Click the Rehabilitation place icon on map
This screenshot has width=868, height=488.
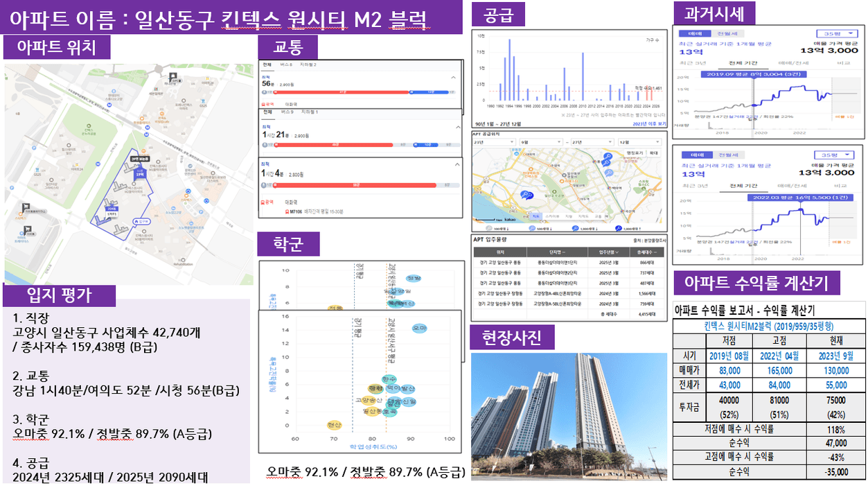coord(184,261)
